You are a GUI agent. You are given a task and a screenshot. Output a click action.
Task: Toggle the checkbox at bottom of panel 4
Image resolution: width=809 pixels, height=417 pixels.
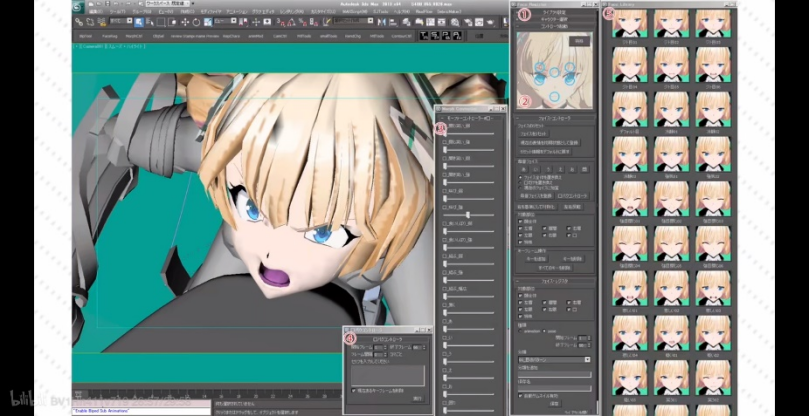click(x=352, y=390)
